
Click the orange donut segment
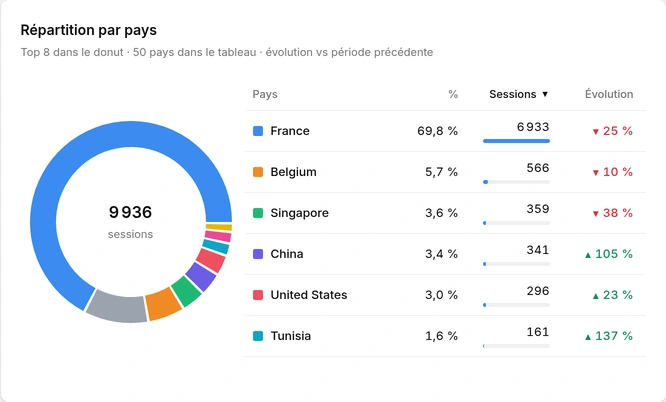pos(163,303)
